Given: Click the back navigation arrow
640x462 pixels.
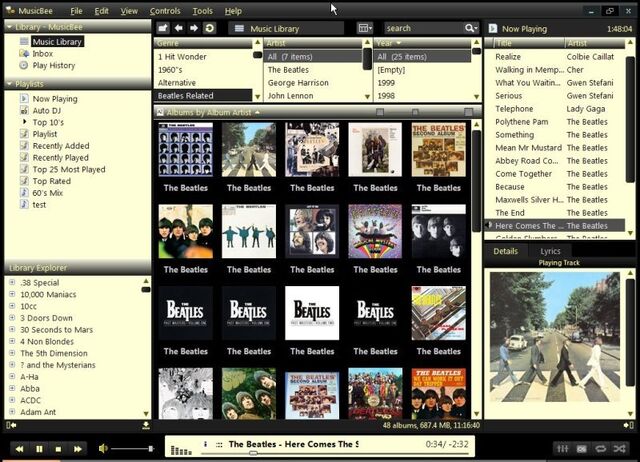Looking at the screenshot, I should [178, 28].
